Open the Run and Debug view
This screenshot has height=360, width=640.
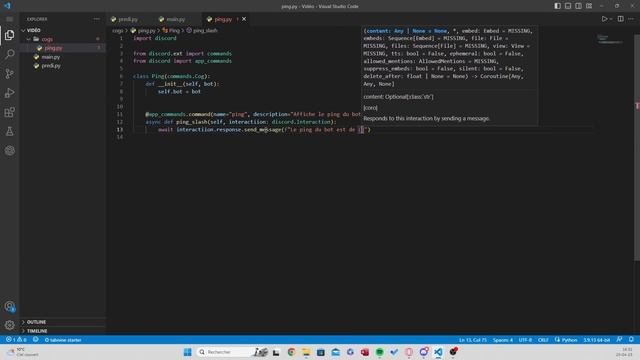[9, 93]
